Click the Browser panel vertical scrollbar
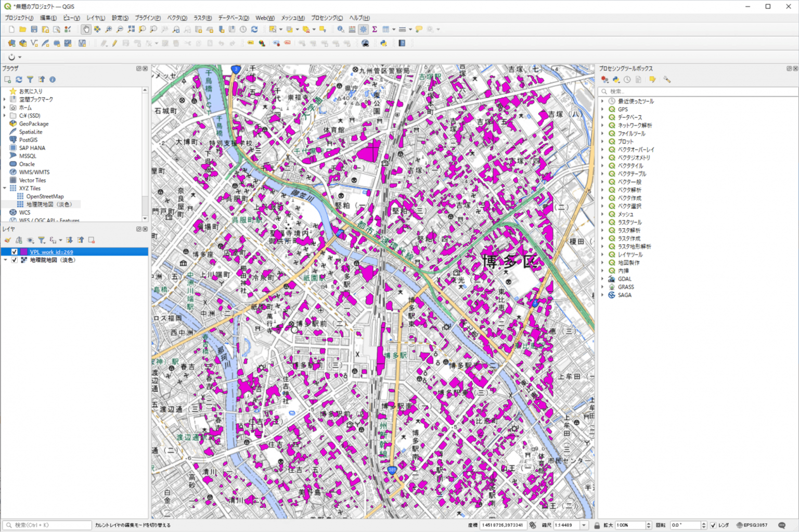 coord(145,154)
